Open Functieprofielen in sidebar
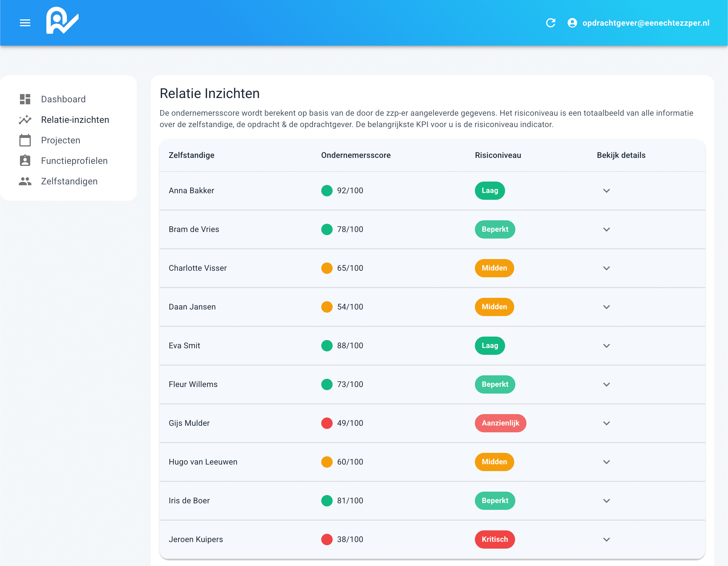Viewport: 728px width, 566px height. (x=74, y=161)
